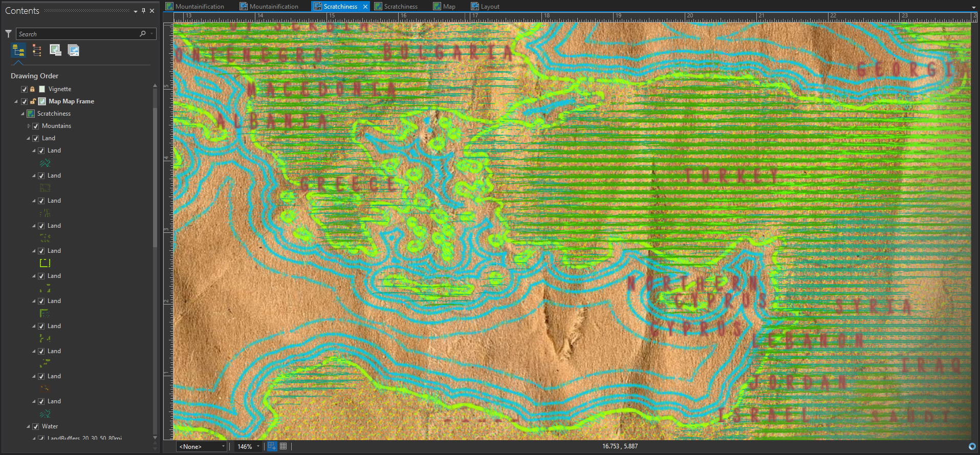
Task: Open the search options dropdown arrow
Action: 151,34
